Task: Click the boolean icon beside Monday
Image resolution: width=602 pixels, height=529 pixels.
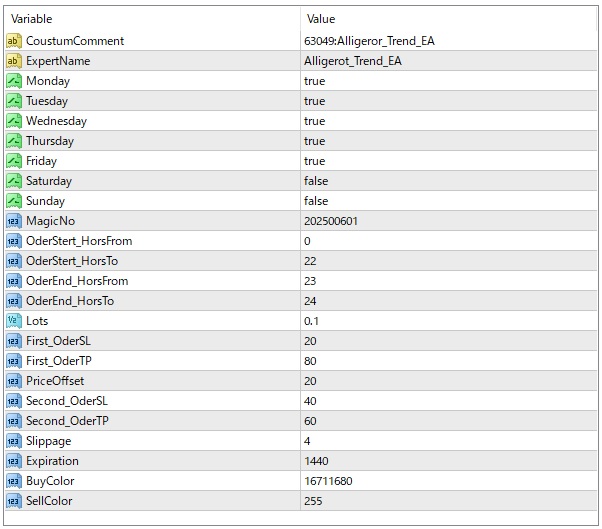Action: 14,81
